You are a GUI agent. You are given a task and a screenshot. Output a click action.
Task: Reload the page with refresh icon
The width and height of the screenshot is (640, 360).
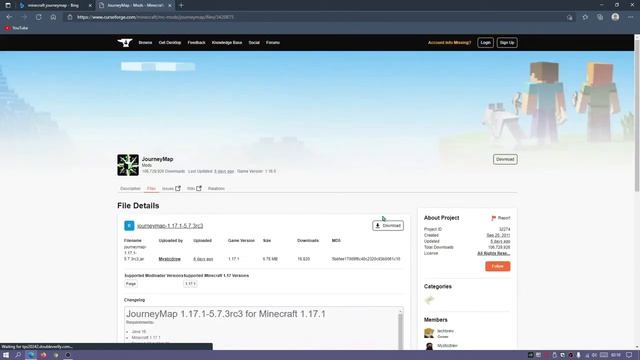[38, 17]
